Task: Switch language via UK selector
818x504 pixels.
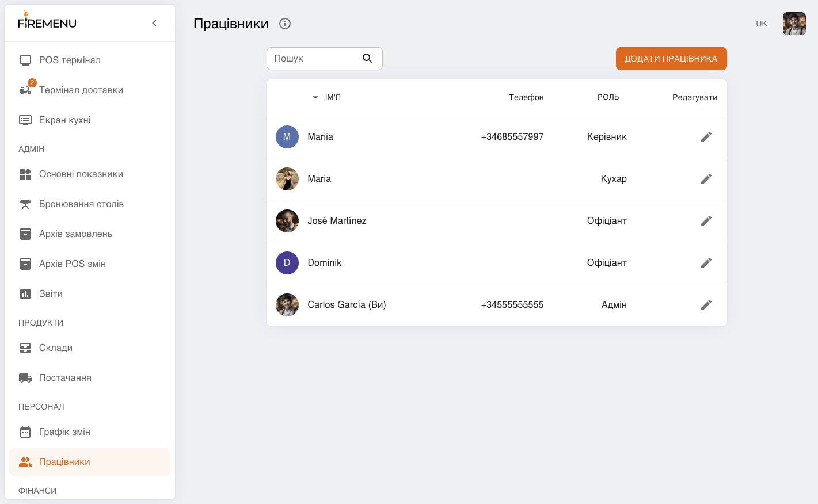Action: point(762,24)
